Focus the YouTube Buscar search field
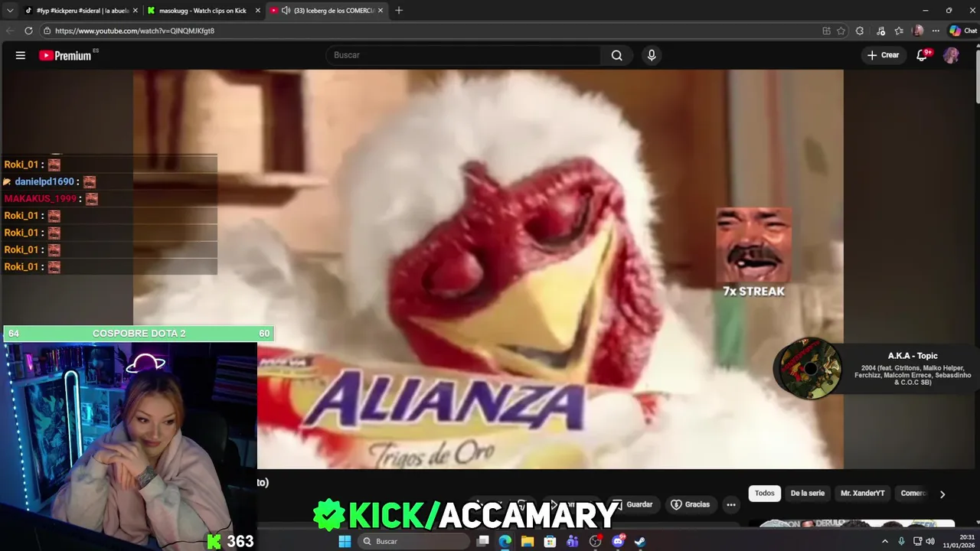Image resolution: width=980 pixels, height=551 pixels. pyautogui.click(x=463, y=55)
